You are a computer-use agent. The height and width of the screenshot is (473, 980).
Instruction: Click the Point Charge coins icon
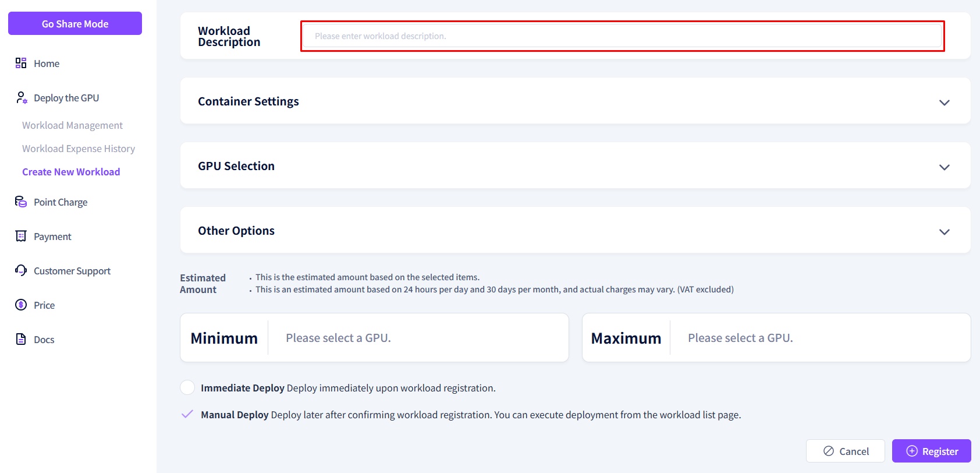21,202
